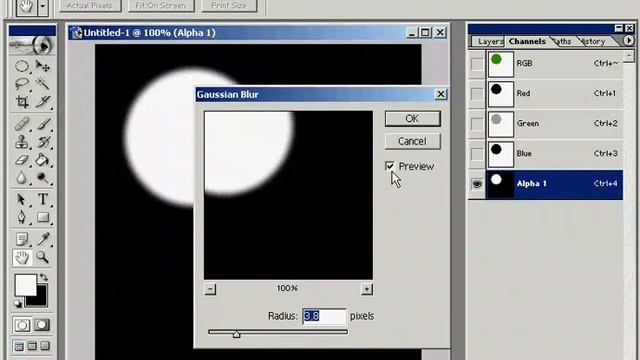Select the Red channel thumbnail

click(501, 94)
